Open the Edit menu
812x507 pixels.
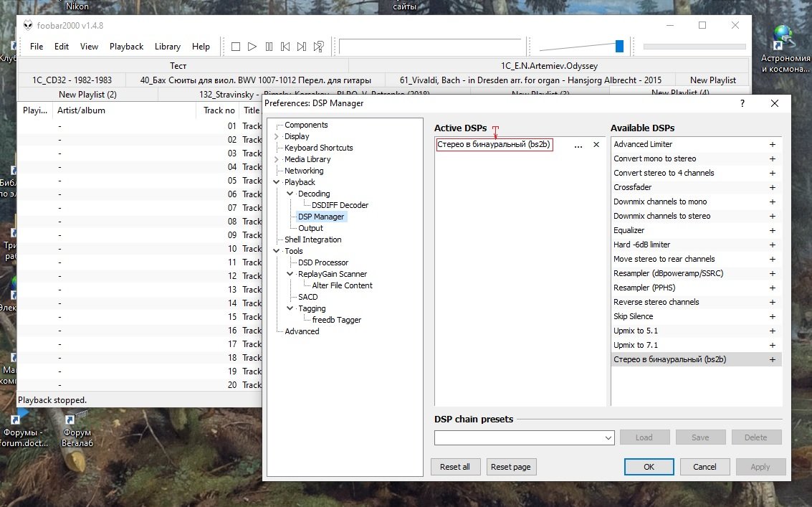pyautogui.click(x=62, y=47)
